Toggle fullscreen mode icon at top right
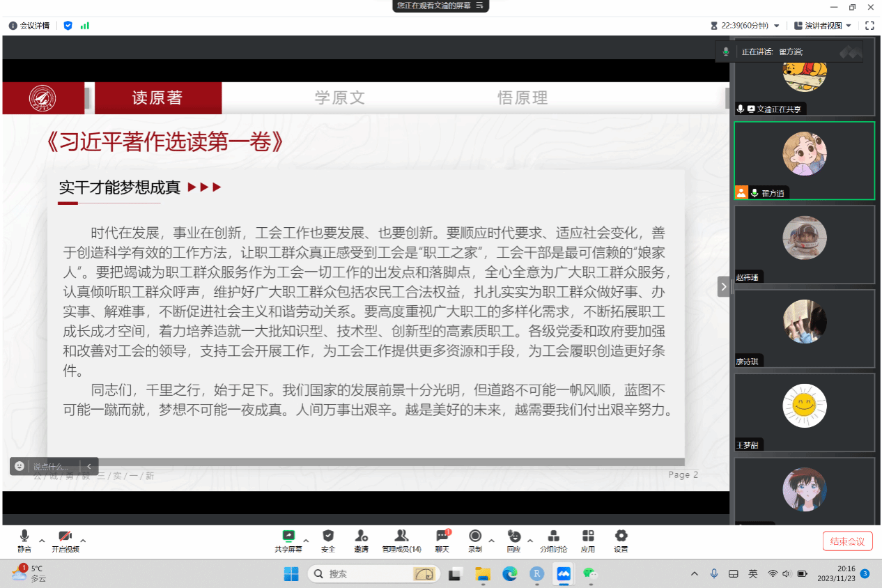Screen dimensions: 882x588 coord(869,26)
